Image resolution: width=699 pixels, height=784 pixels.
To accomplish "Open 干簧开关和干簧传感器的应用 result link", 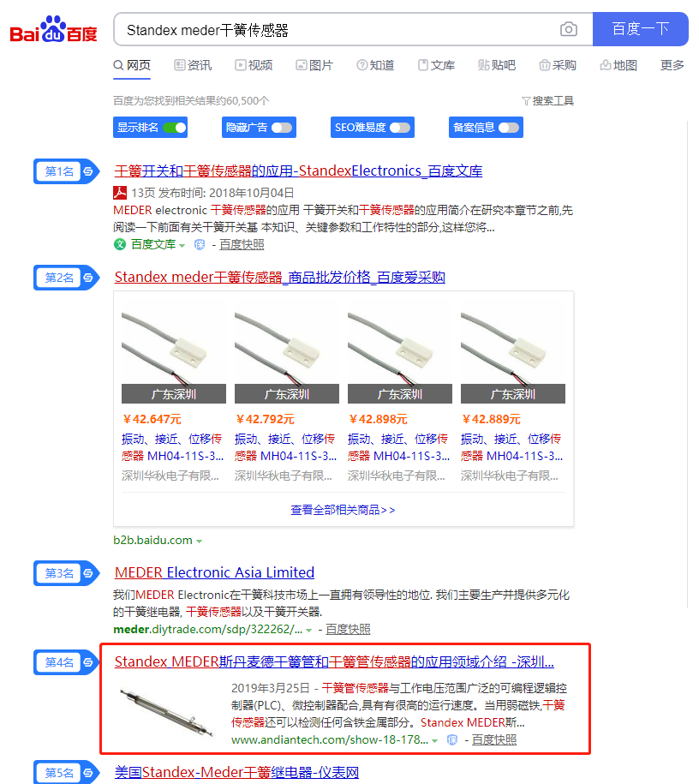I will pos(298,171).
